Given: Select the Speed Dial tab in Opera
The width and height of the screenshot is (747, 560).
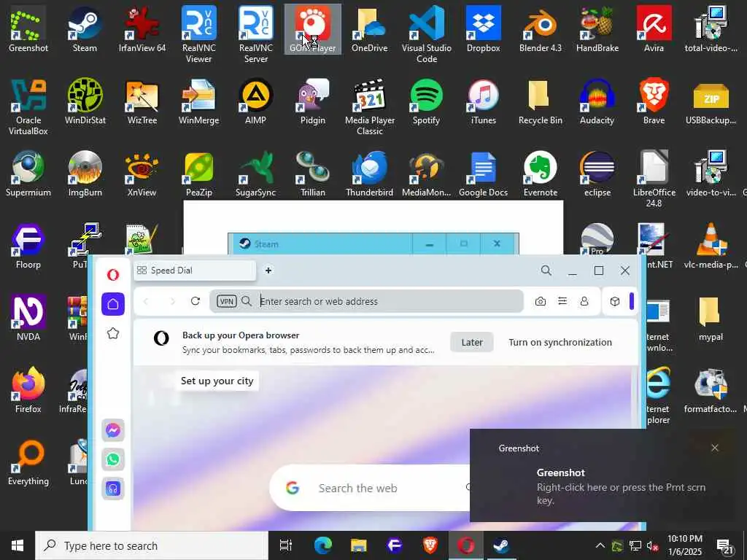Looking at the screenshot, I should pyautogui.click(x=194, y=271).
